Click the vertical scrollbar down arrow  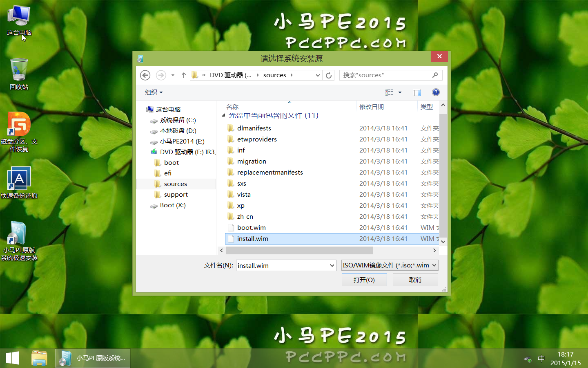point(443,242)
